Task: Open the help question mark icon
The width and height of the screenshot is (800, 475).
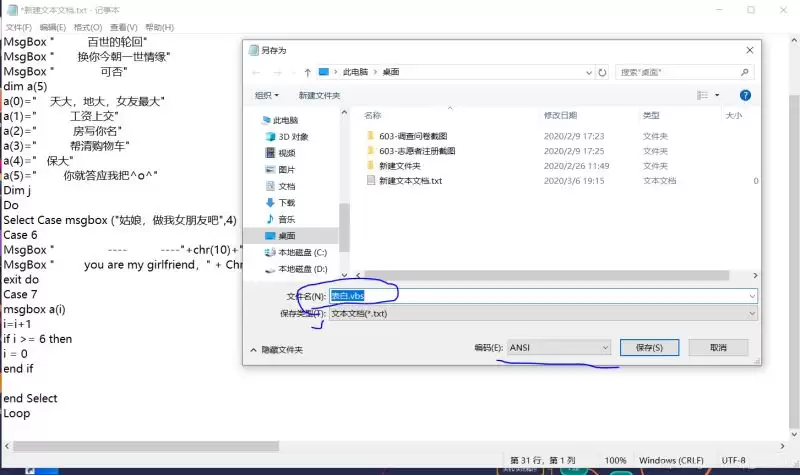Action: click(x=745, y=95)
